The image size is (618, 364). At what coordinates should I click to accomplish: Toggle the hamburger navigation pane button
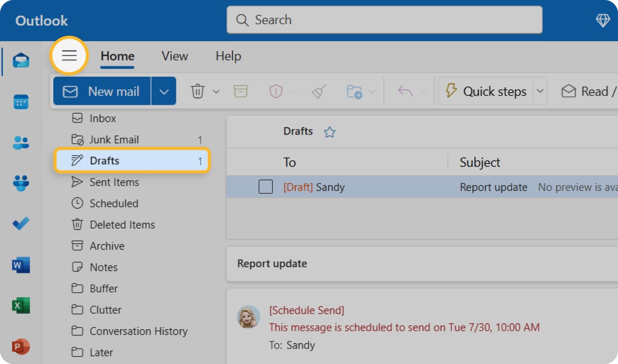point(69,55)
